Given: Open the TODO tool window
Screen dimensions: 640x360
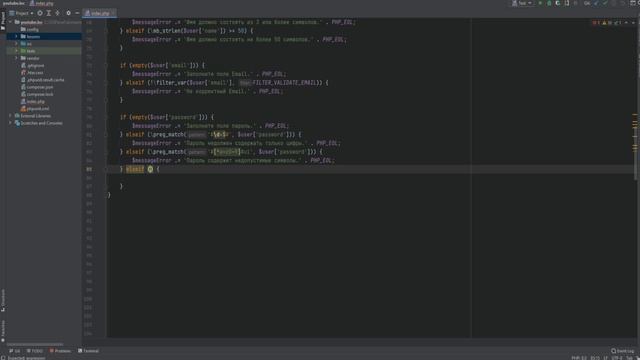Looking at the screenshot, I should (34, 351).
